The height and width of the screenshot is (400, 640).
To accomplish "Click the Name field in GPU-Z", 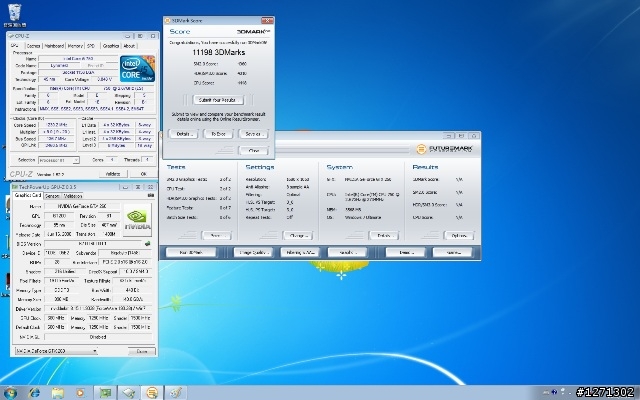I will pos(82,206).
